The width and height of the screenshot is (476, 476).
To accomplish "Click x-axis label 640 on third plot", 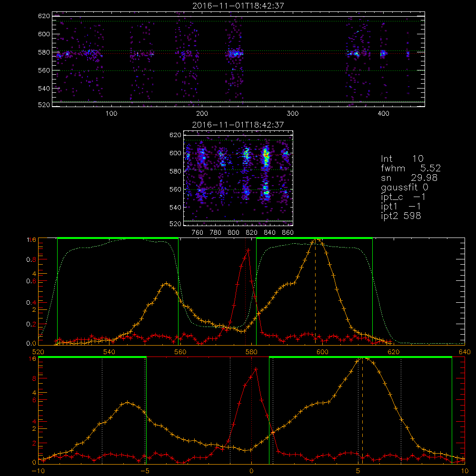I will (x=465, y=352).
